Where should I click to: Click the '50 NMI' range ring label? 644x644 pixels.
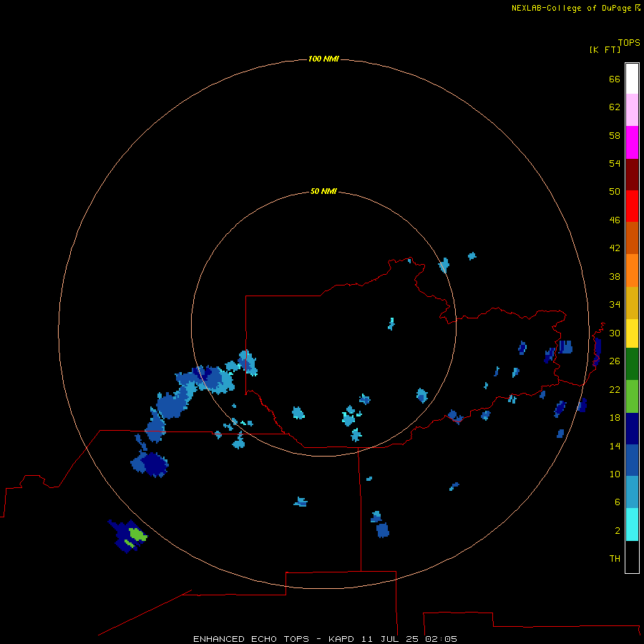click(323, 191)
